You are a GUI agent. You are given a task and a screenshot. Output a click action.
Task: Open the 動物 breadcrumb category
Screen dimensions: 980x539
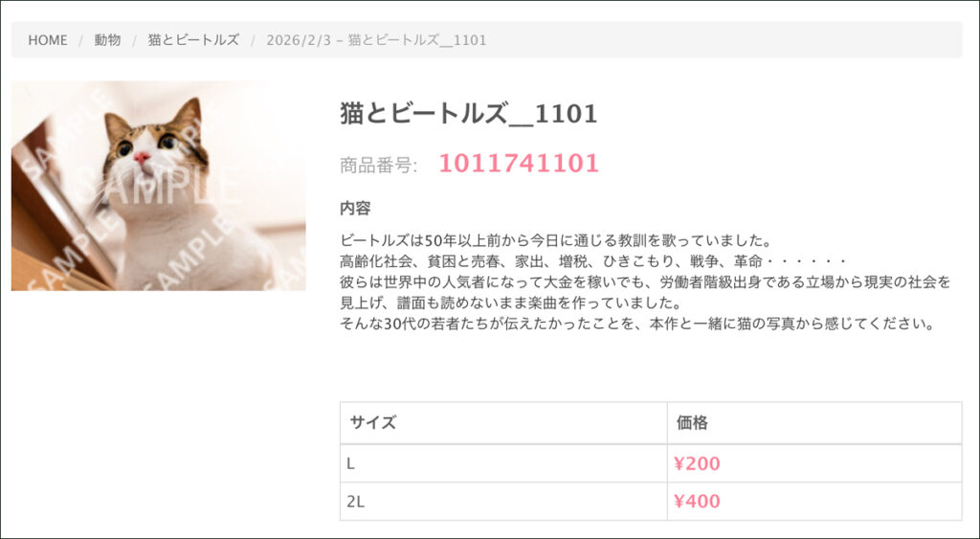click(107, 40)
